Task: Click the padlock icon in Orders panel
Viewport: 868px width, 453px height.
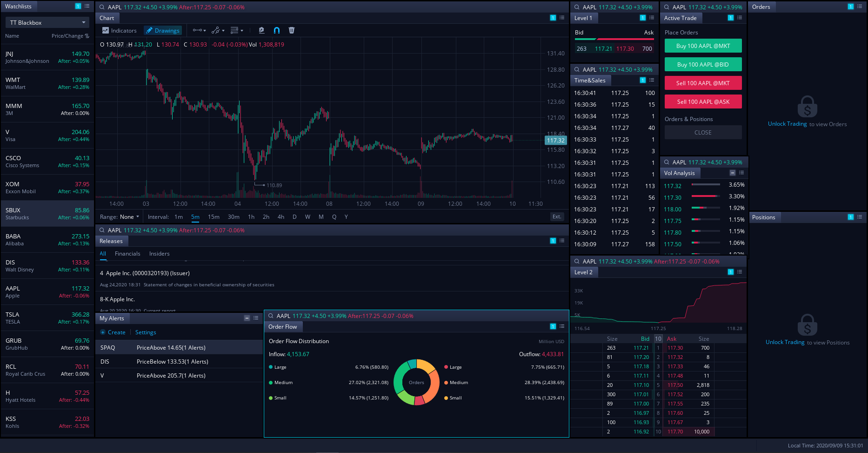Action: point(807,107)
